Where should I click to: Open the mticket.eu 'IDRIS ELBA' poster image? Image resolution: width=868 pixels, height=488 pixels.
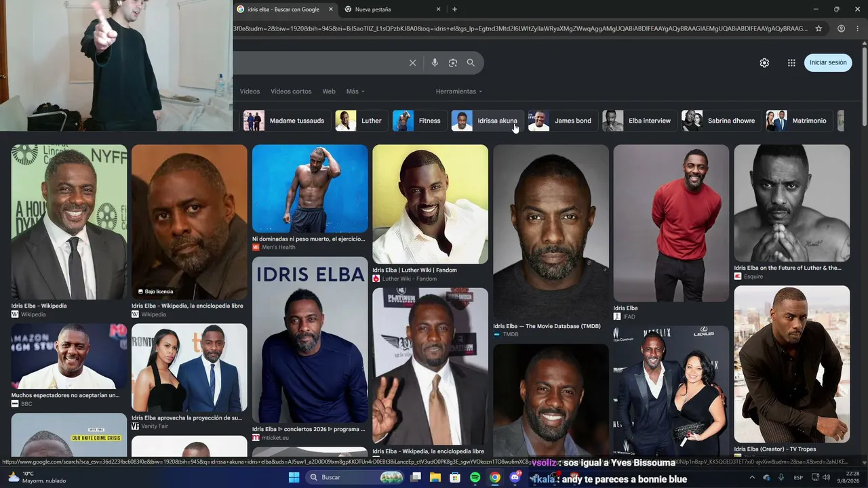pyautogui.click(x=310, y=340)
